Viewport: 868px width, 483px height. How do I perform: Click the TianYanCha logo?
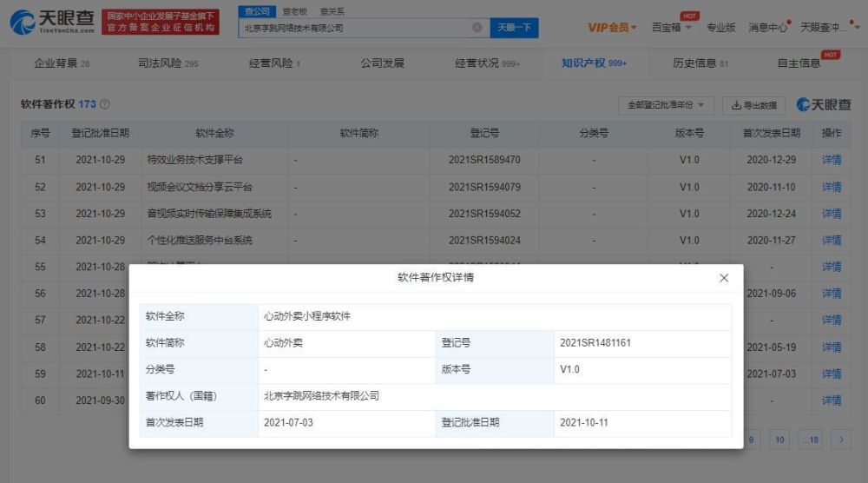tap(52, 22)
